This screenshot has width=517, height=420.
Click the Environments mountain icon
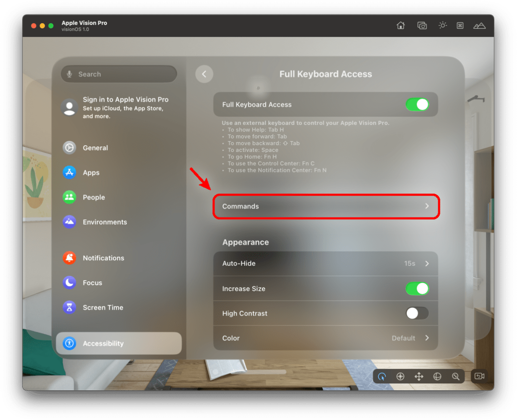coord(69,222)
